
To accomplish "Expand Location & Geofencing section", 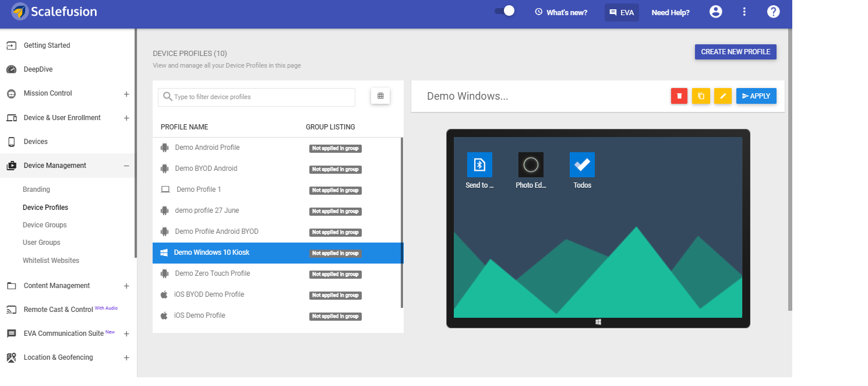I will click(x=126, y=358).
